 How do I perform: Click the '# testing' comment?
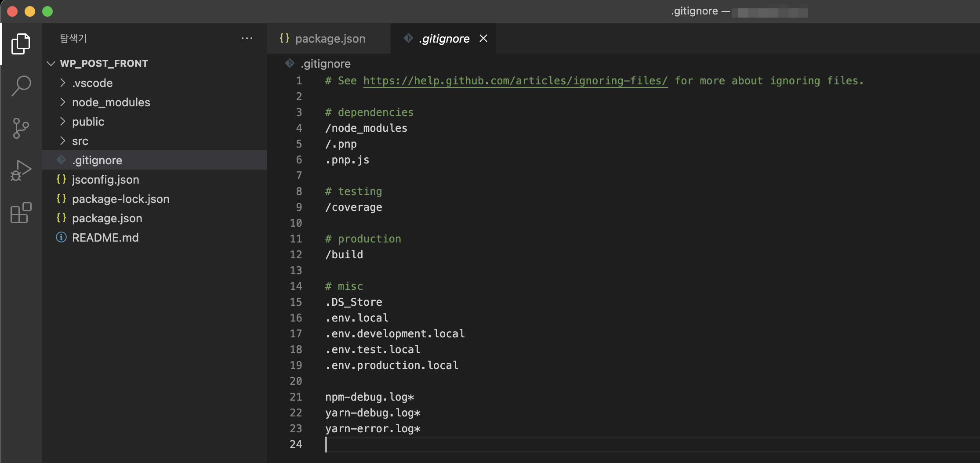coord(353,192)
